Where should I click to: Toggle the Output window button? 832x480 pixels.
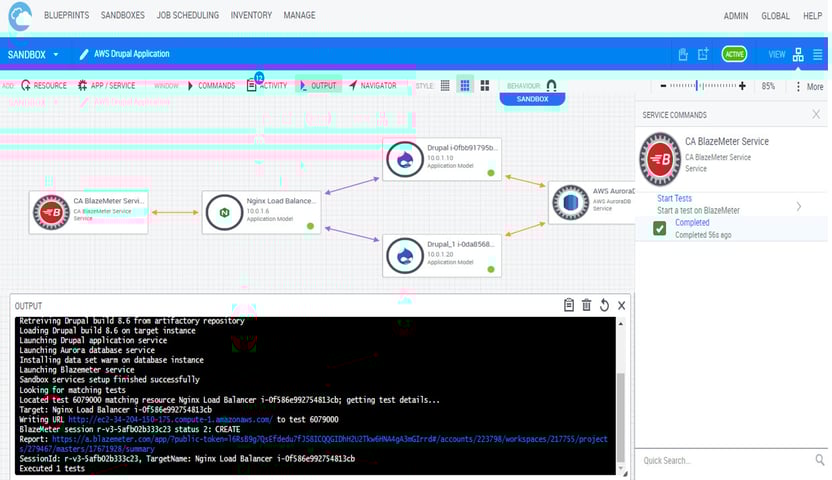click(318, 85)
